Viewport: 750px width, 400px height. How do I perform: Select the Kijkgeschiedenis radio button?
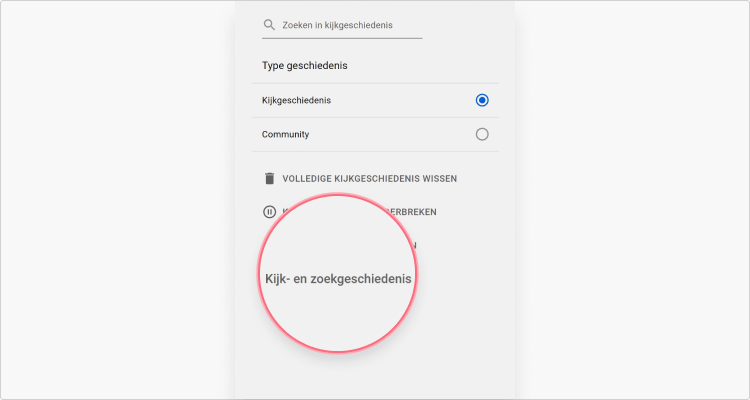point(482,100)
